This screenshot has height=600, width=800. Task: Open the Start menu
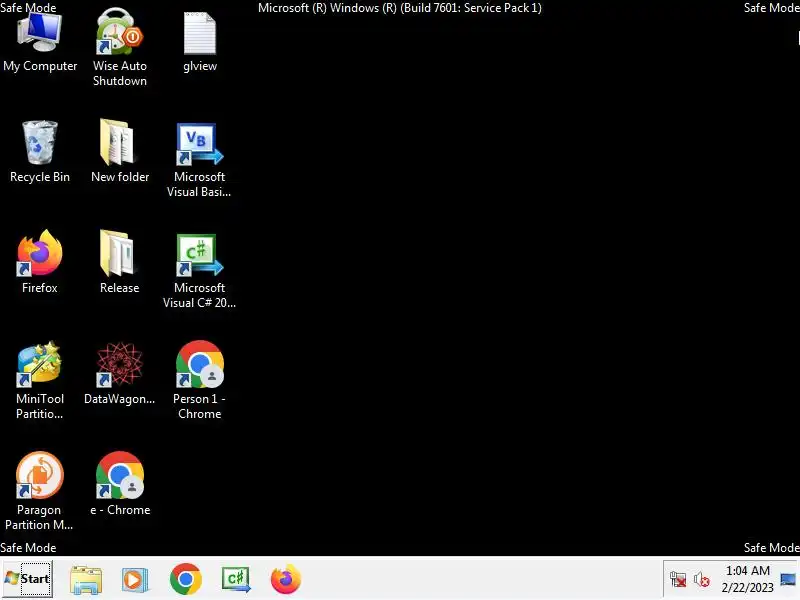[x=27, y=579]
